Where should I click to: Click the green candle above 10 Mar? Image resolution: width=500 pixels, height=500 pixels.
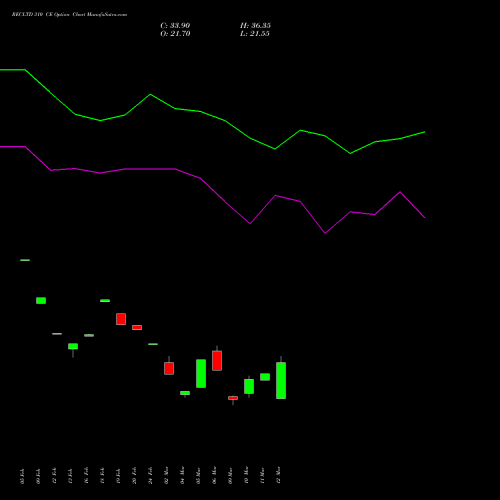249,386
